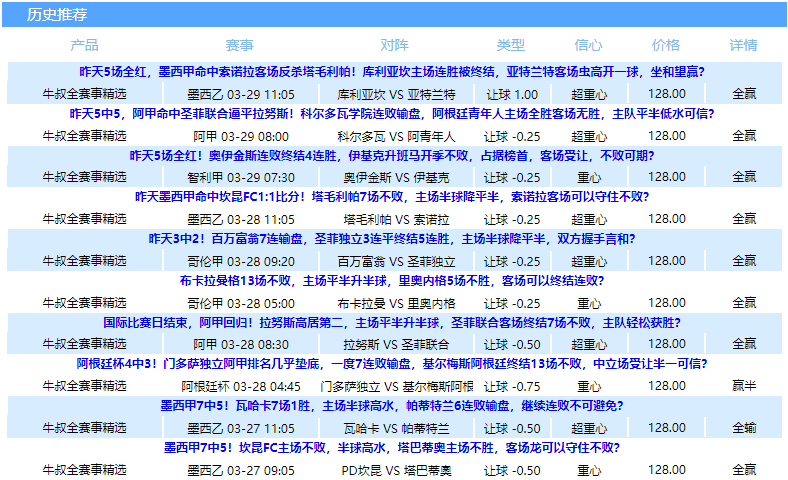Open the 昨天墨西甲命中坎昆FC1:1比分 headline

click(x=392, y=197)
